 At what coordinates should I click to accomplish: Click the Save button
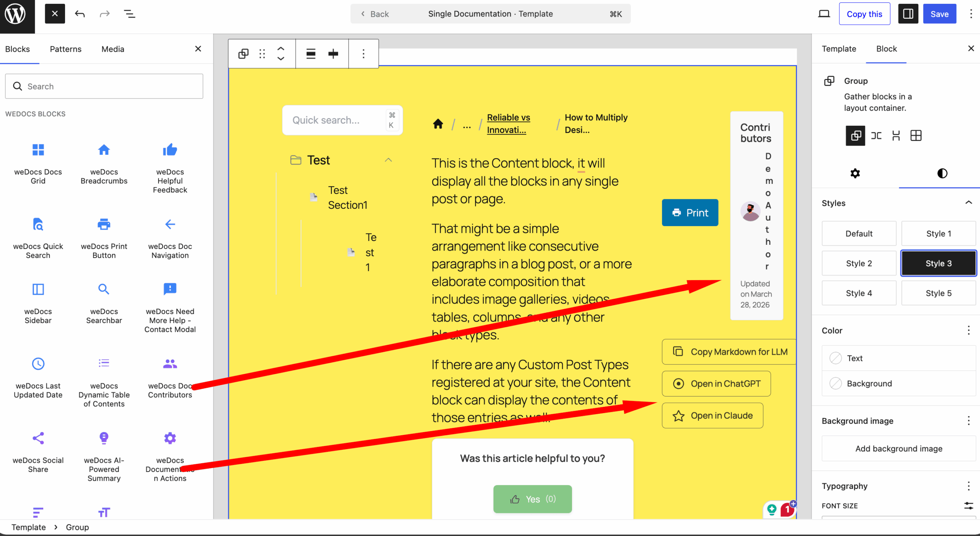tap(939, 14)
